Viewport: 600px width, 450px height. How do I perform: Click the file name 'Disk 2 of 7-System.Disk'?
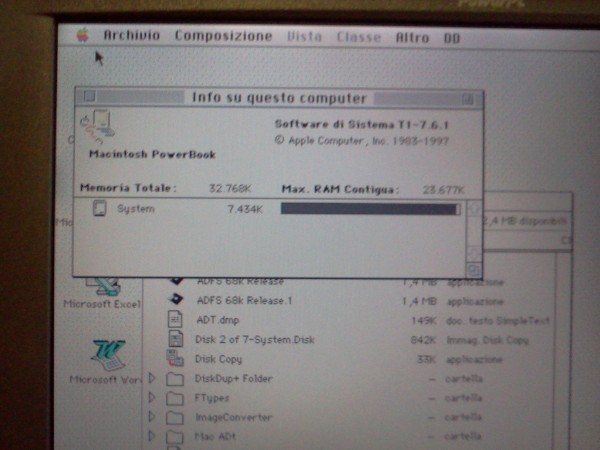point(255,340)
